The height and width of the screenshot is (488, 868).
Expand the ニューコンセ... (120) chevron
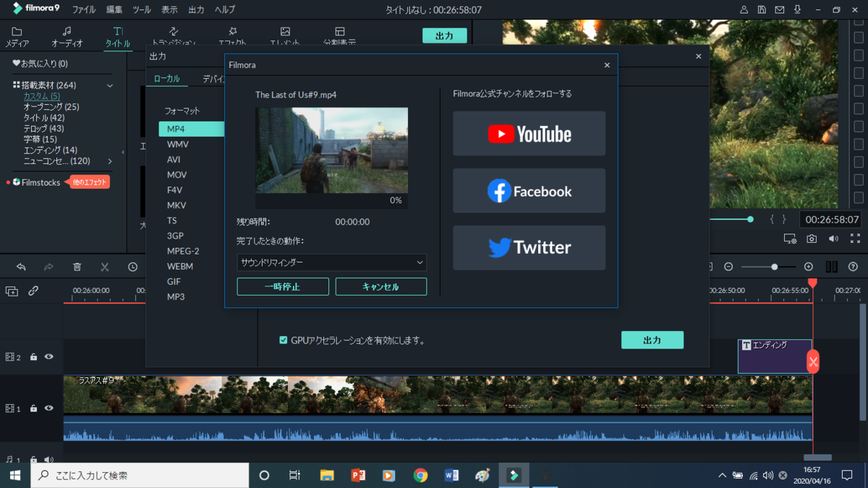110,161
